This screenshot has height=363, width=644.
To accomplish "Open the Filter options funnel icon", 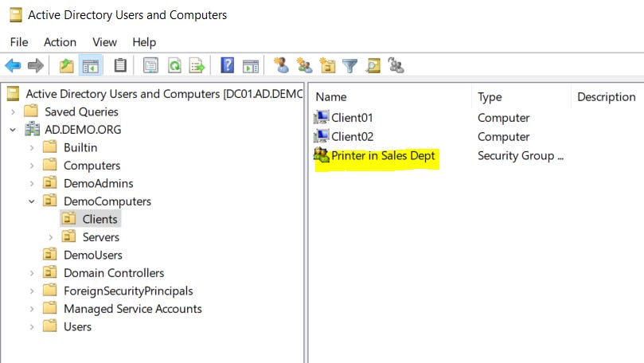I will (350, 66).
